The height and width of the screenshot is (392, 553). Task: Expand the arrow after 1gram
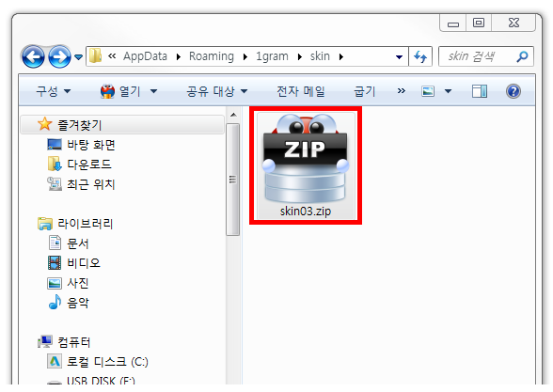pos(300,56)
